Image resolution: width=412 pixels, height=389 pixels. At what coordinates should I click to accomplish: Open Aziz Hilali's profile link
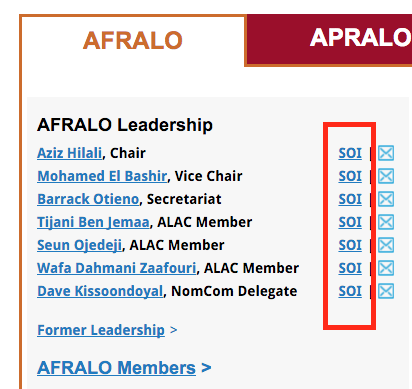[x=69, y=153]
